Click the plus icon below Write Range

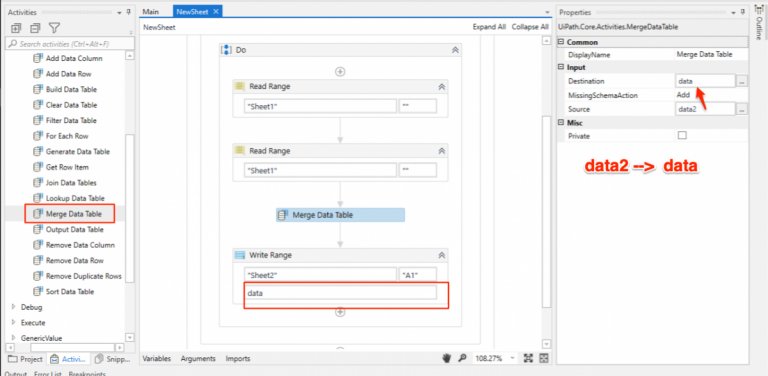[340, 312]
